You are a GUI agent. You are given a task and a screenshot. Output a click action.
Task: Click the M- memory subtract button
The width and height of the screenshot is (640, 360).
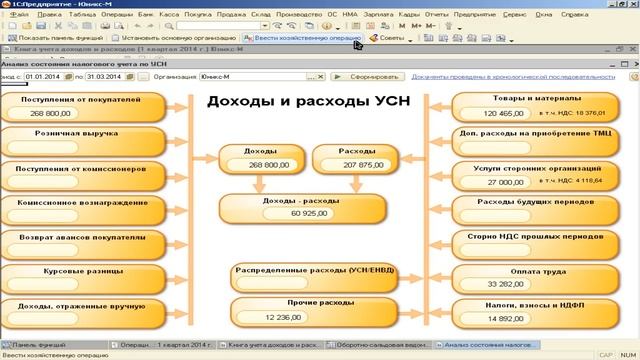431,26
